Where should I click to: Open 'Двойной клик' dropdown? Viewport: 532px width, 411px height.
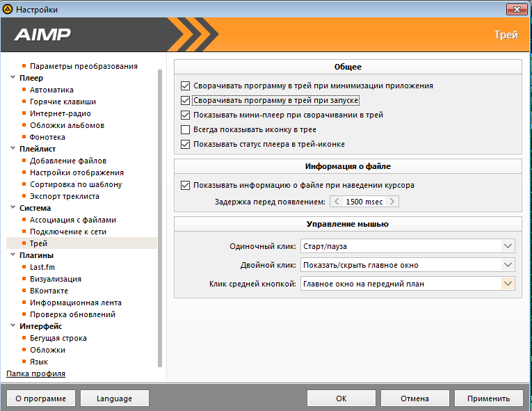pos(408,265)
